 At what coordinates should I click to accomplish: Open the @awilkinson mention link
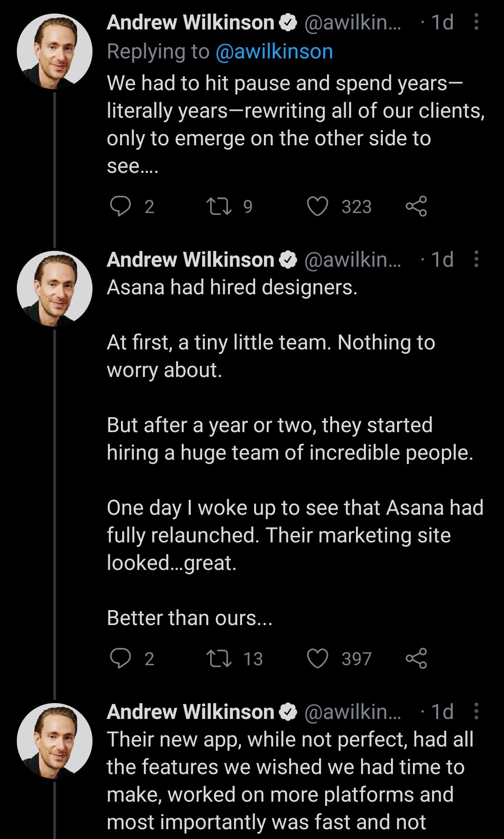(x=274, y=51)
